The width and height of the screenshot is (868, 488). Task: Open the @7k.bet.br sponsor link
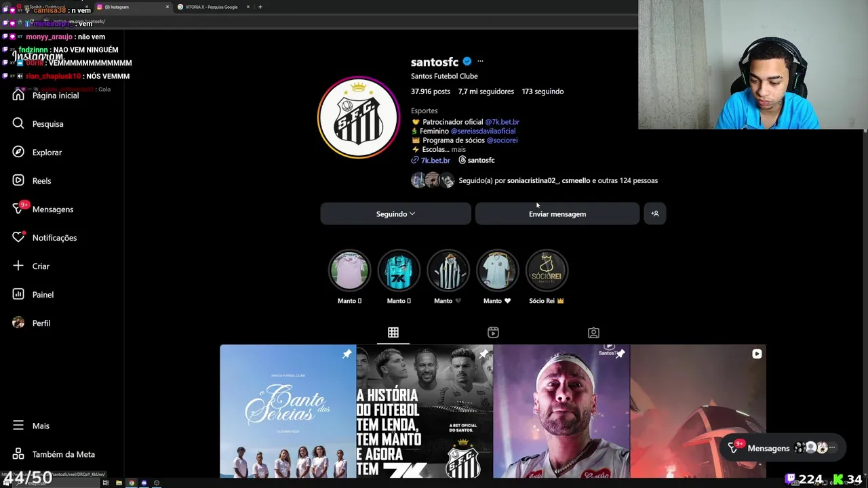coord(502,122)
